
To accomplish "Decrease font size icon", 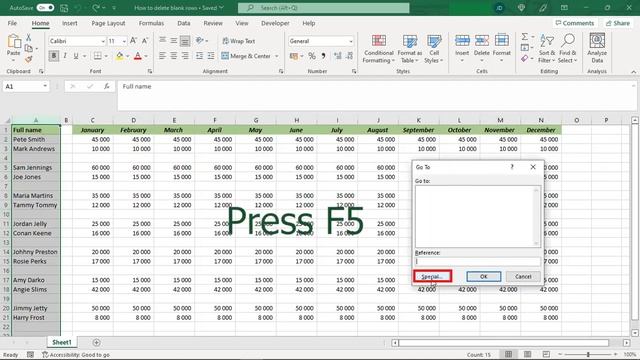I will (145, 41).
